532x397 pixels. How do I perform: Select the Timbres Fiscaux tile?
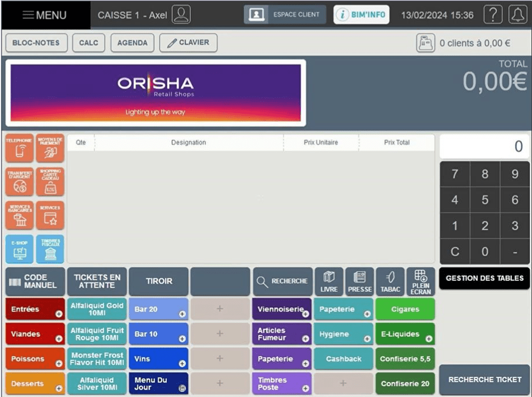(x=50, y=249)
